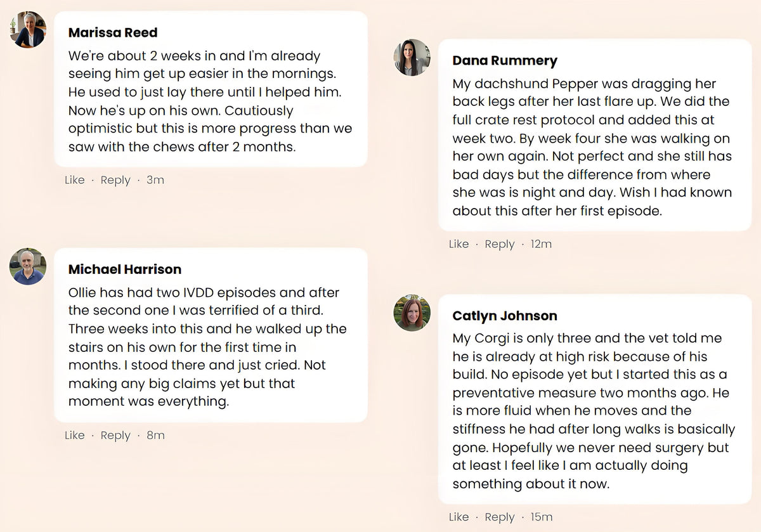Reply to Catlyn Johnson's comment
The height and width of the screenshot is (532, 761).
pos(500,517)
